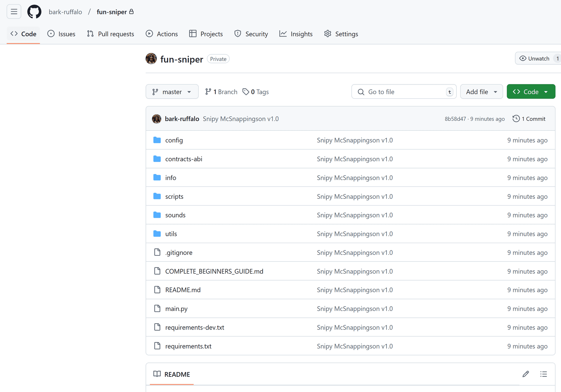561x392 pixels.
Task: Open commit hash 8b58d47 link
Action: click(x=455, y=119)
